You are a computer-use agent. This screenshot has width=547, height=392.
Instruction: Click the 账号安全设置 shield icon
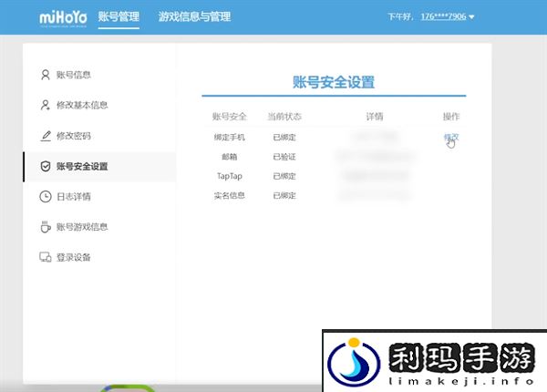click(x=46, y=166)
